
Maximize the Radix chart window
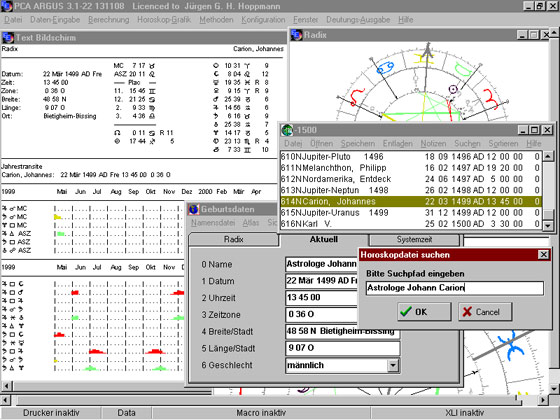point(534,35)
